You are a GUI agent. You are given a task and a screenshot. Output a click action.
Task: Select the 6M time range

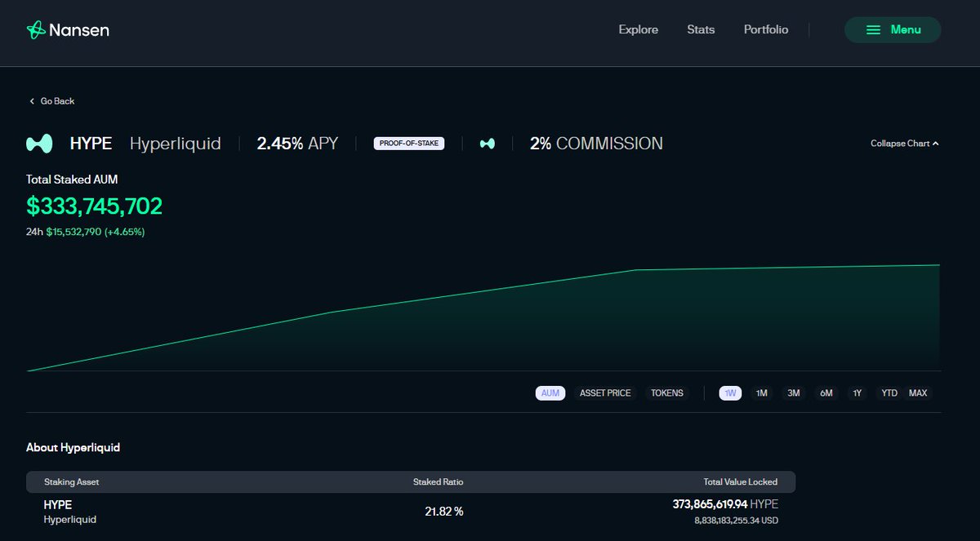pos(826,393)
